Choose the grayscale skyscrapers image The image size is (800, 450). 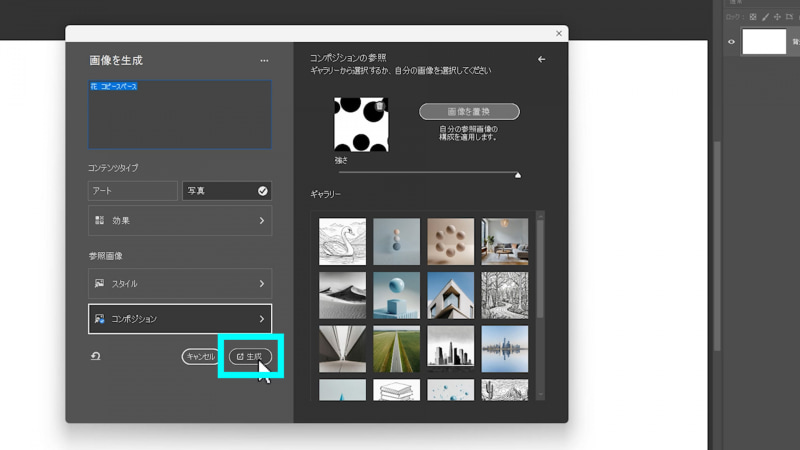click(451, 349)
